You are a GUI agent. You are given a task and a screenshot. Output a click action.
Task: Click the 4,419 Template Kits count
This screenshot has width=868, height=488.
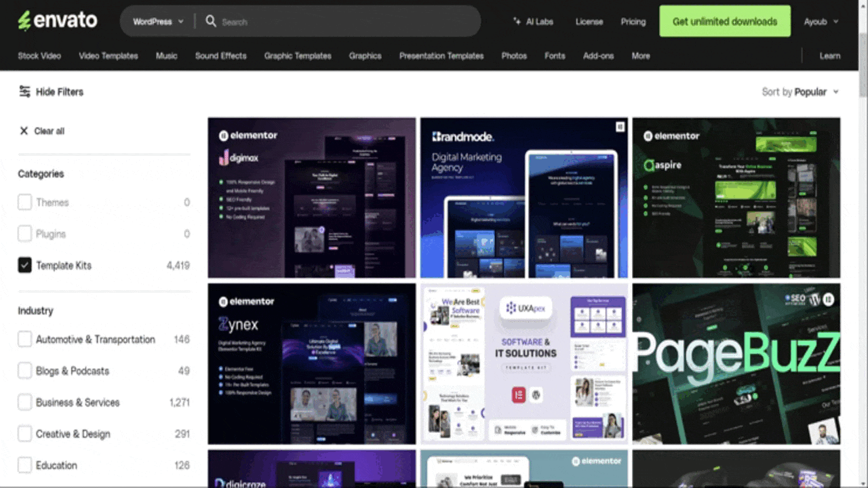tap(178, 266)
